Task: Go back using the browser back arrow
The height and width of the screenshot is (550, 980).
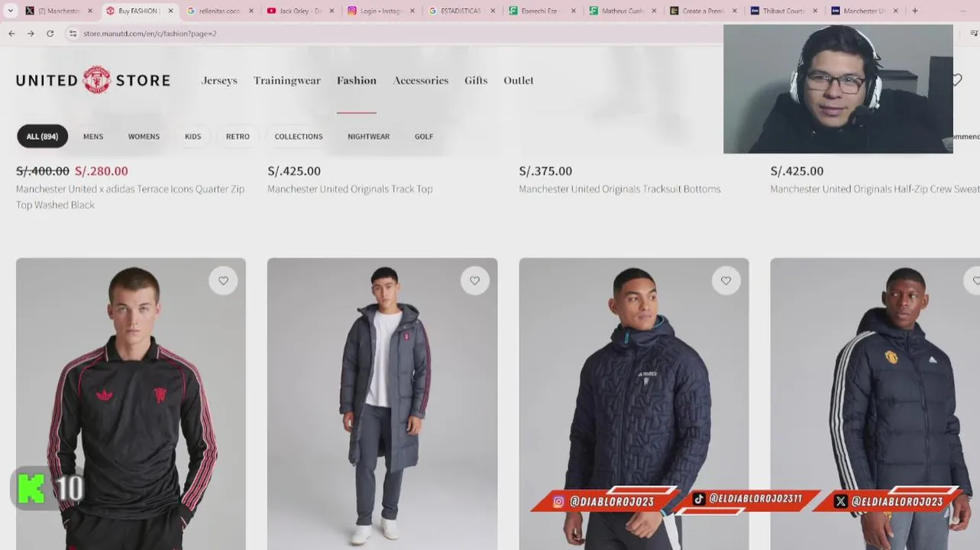Action: (x=11, y=34)
